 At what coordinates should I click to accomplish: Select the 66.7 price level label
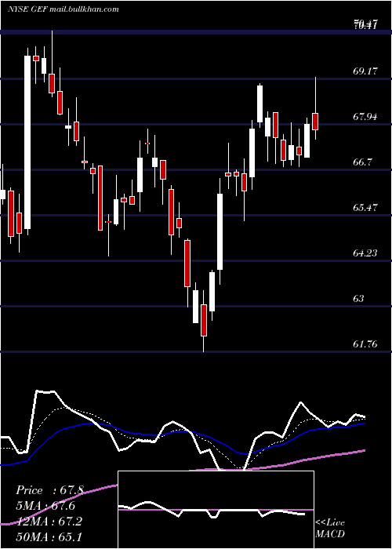[363, 162]
